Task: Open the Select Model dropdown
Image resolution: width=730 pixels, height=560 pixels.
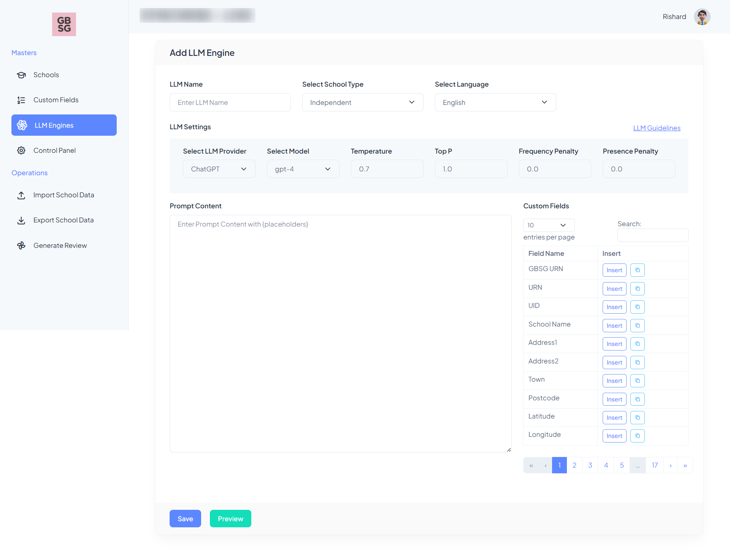Action: pyautogui.click(x=303, y=169)
